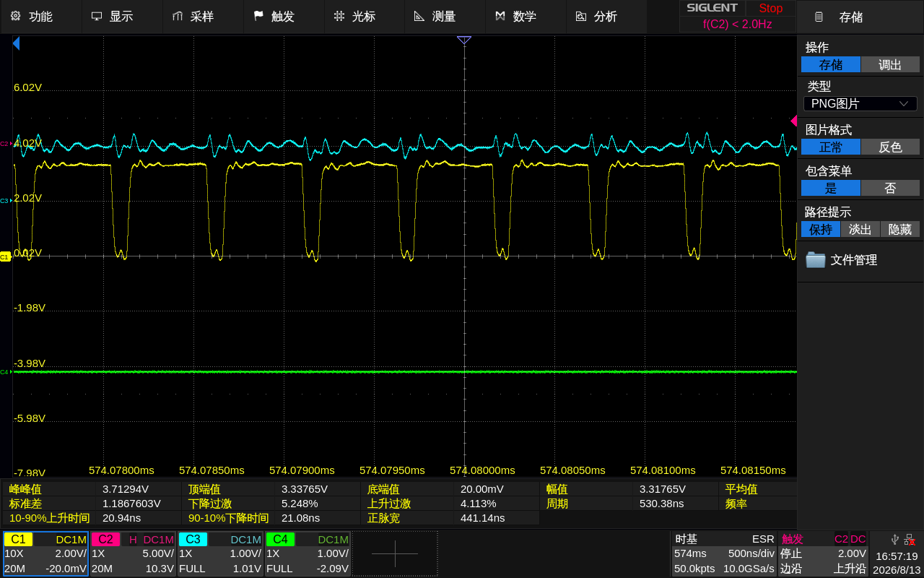
Task: Click the clock time 16:57:19
Action: pyautogui.click(x=897, y=556)
